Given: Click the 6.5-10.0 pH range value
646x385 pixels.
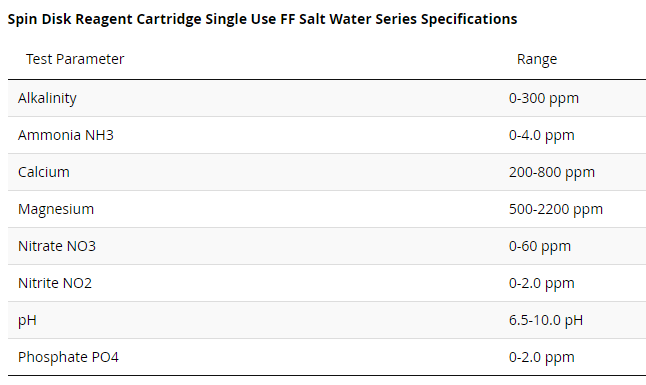Looking at the screenshot, I should coord(546,320).
